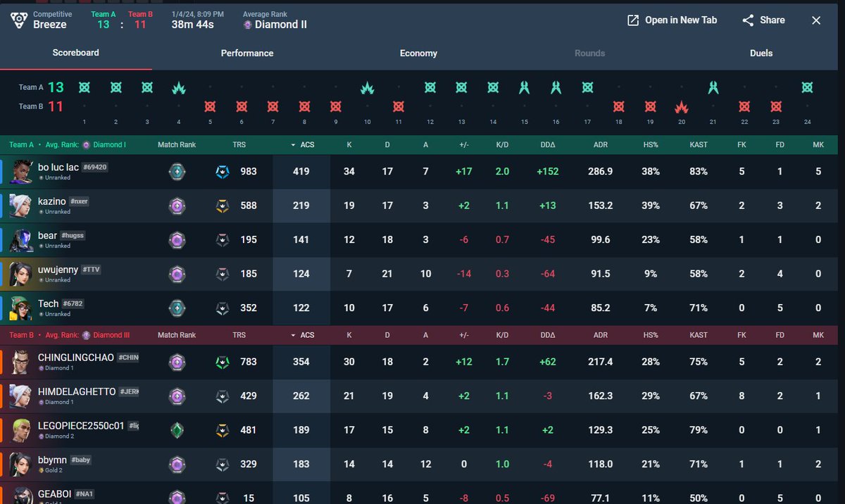Image resolution: width=845 pixels, height=504 pixels.
Task: Click the 38m 44s match duration
Action: point(192,25)
